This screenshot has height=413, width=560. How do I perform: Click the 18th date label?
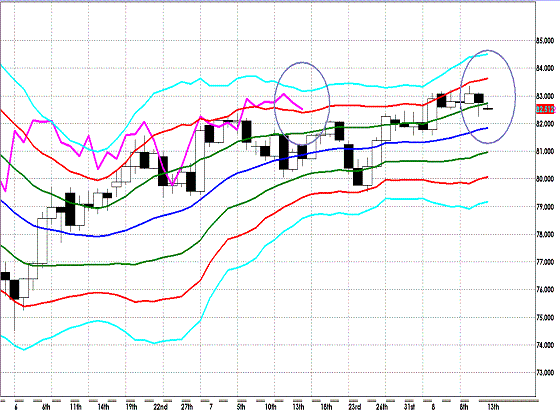pos(326,407)
